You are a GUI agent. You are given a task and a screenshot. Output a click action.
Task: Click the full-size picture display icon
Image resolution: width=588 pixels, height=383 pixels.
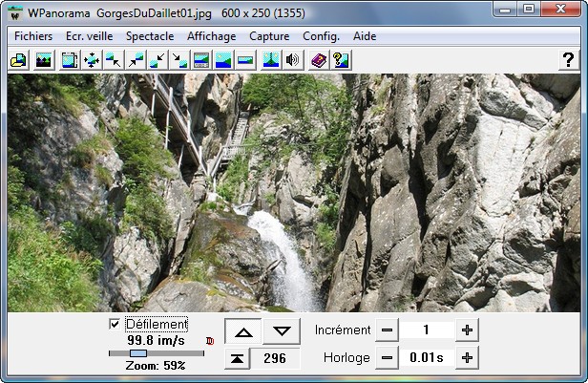pos(223,60)
